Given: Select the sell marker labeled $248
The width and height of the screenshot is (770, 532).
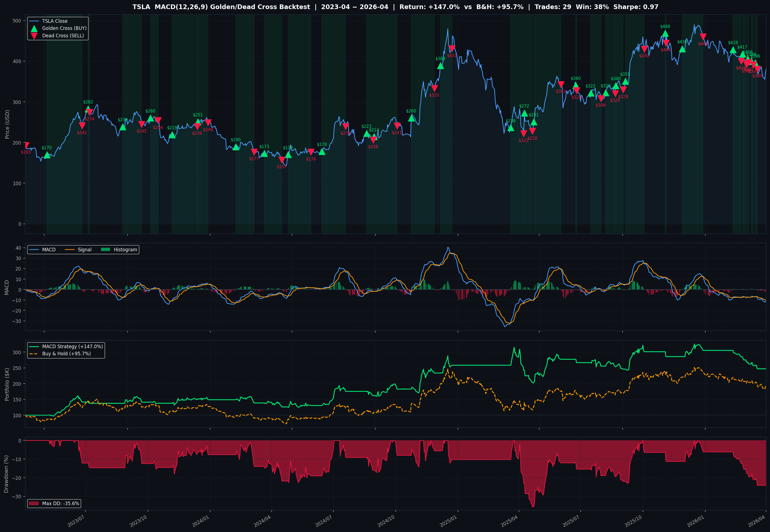Looking at the screenshot, I should [208, 123].
